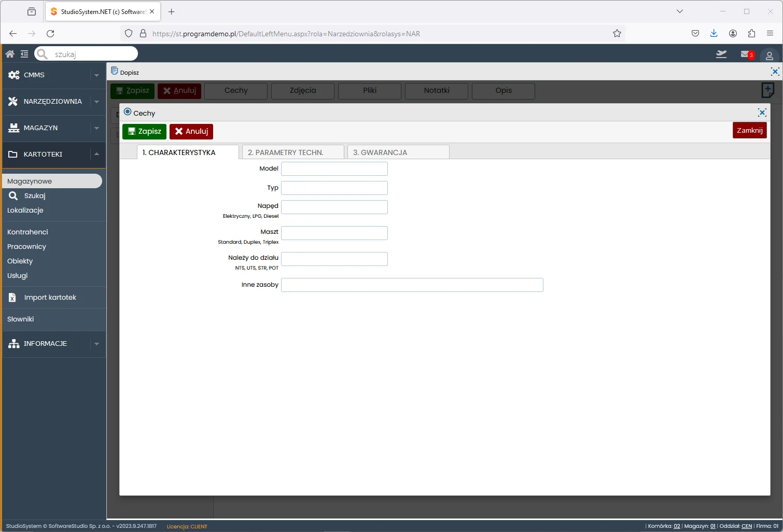Open Obiekty in sidebar

click(x=20, y=261)
